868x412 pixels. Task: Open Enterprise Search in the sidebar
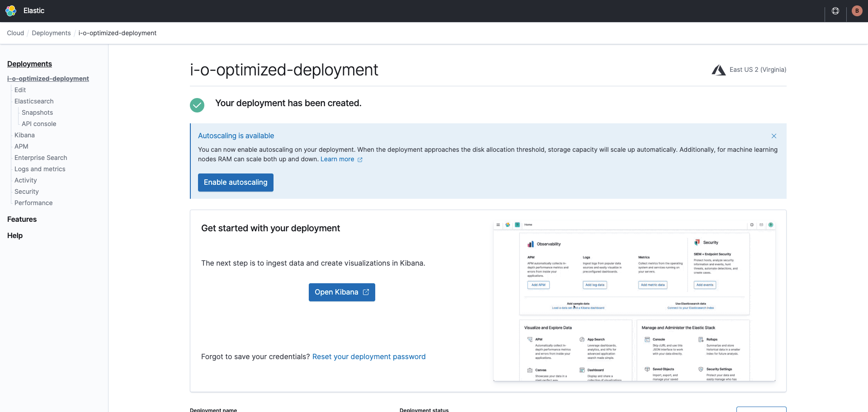pyautogui.click(x=41, y=158)
